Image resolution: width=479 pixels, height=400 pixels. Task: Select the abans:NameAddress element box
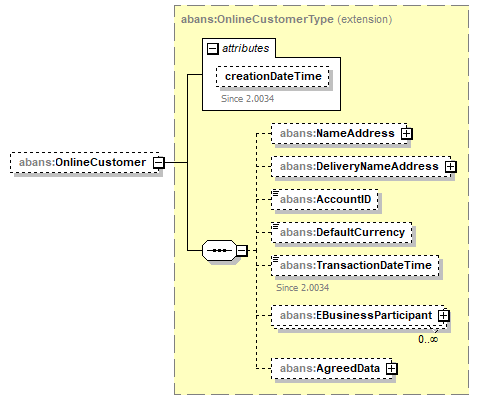339,134
